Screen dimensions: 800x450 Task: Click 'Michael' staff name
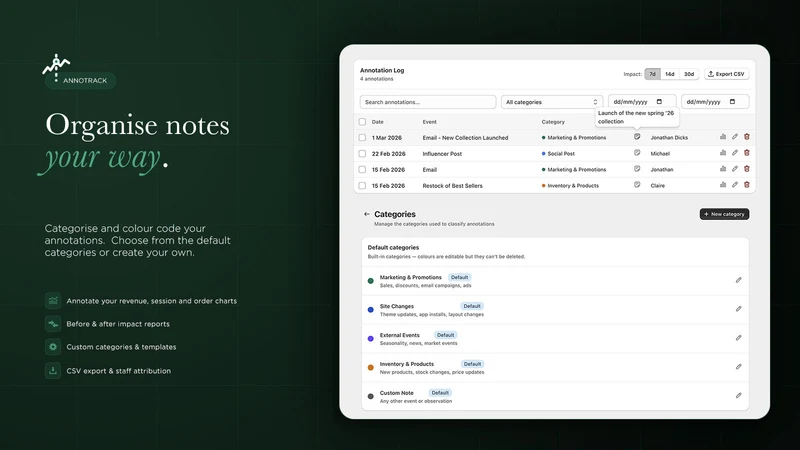click(x=660, y=154)
